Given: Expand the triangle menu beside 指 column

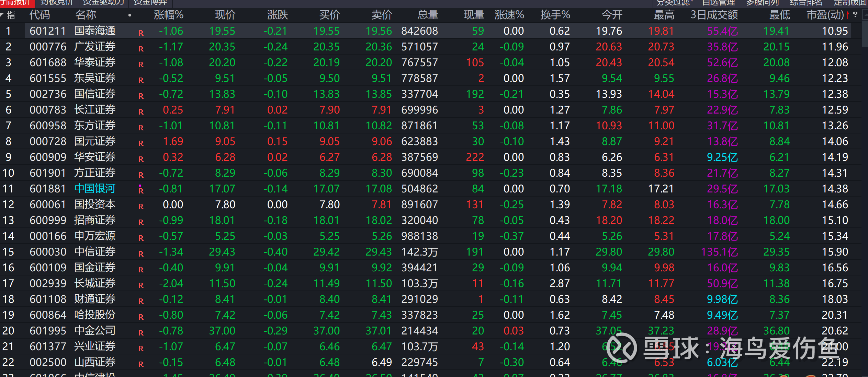Looking at the screenshot, I should pyautogui.click(x=2, y=15).
